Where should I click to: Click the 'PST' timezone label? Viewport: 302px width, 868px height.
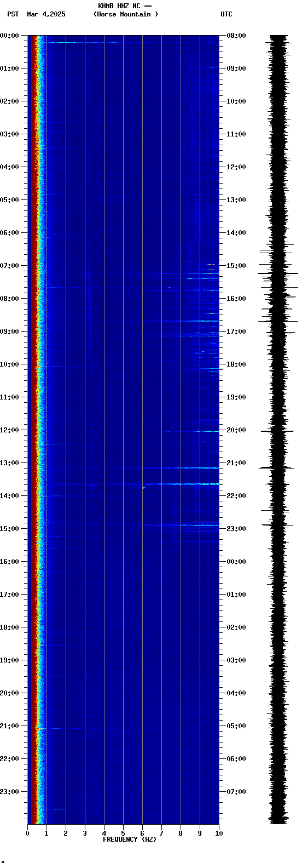coord(13,14)
